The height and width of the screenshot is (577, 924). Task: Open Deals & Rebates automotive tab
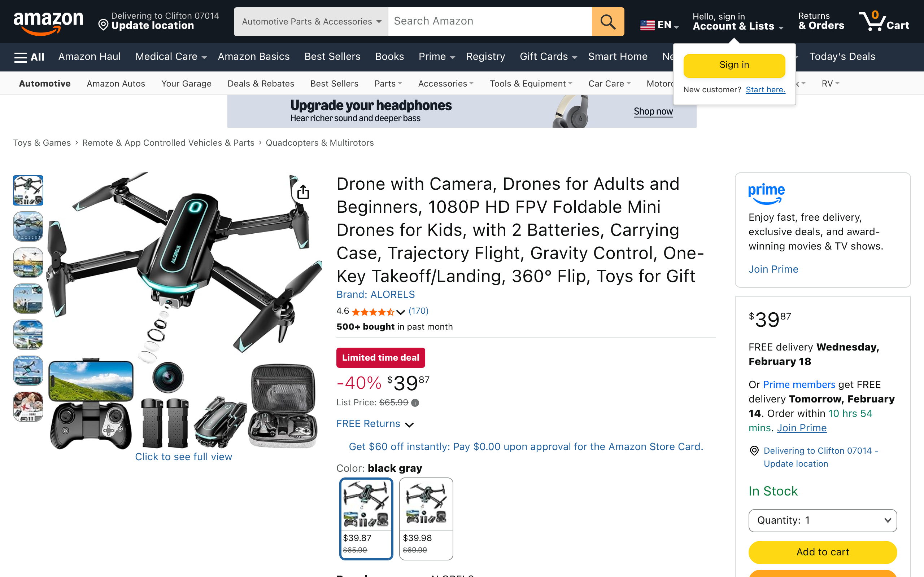pos(261,84)
